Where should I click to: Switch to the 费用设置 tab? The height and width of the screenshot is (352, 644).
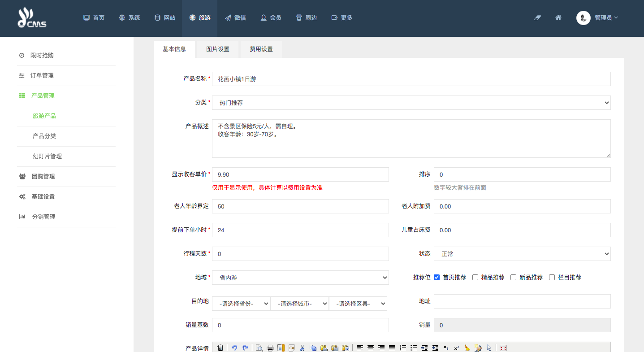pos(261,49)
